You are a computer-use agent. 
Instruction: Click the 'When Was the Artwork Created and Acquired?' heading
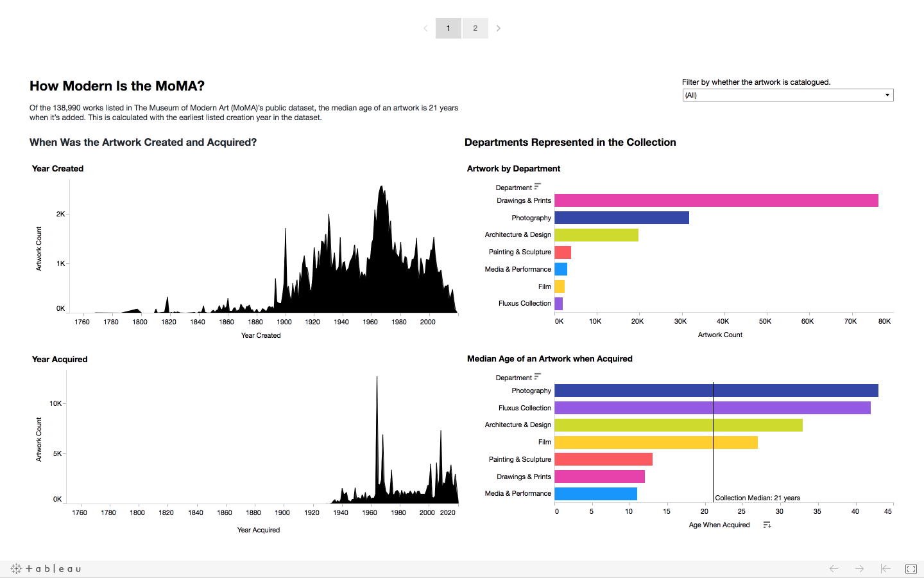(143, 143)
